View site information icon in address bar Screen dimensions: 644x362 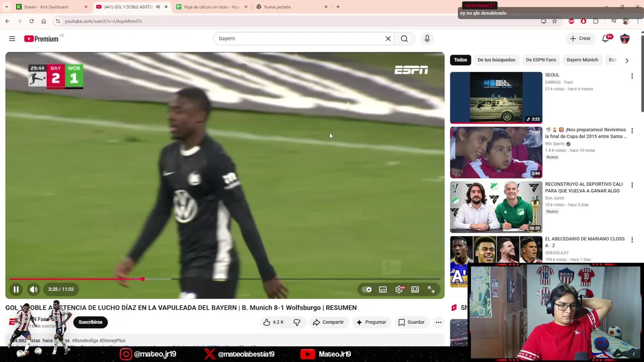(x=58, y=21)
